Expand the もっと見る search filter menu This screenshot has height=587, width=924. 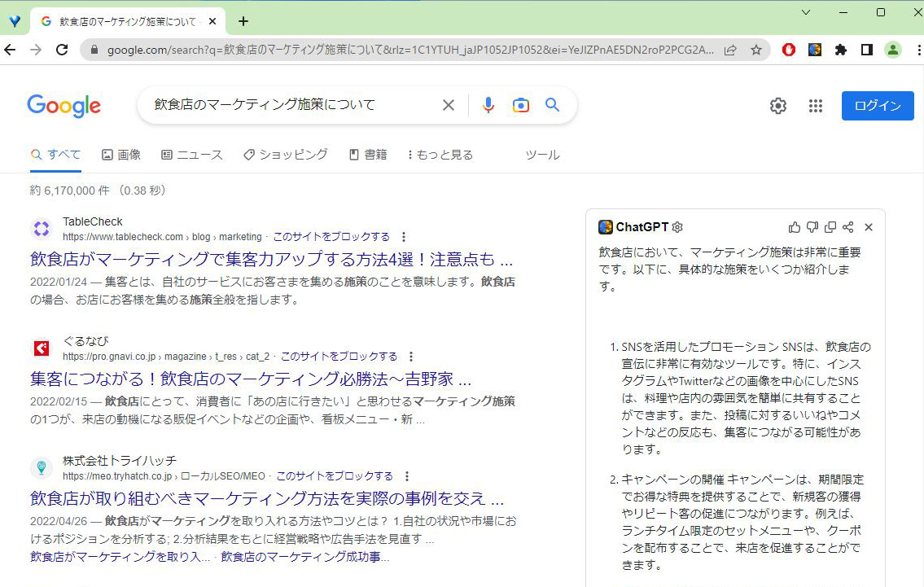coord(440,155)
